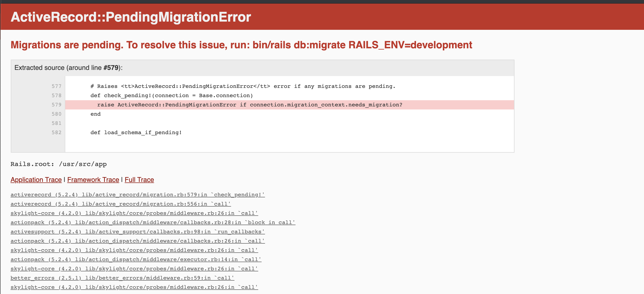
Task: Switch to the Framework Trace view
Action: point(93,180)
